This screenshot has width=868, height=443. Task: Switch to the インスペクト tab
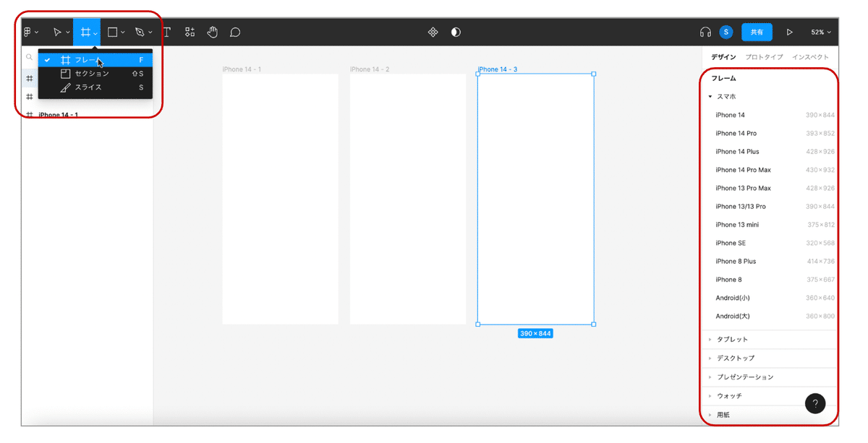[x=811, y=57]
